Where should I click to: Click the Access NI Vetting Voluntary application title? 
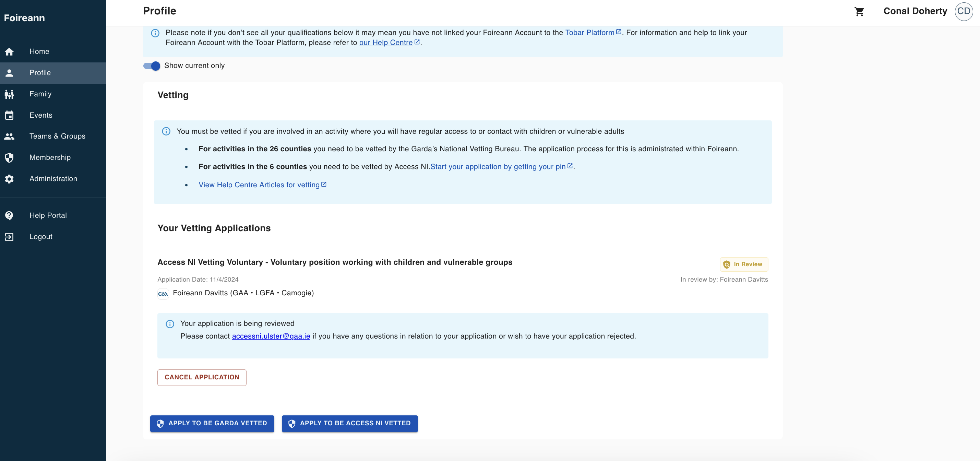[x=335, y=262]
